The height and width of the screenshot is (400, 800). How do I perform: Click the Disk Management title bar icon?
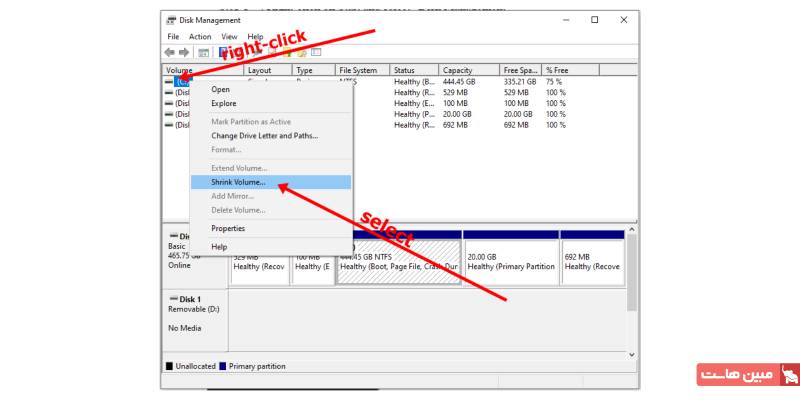coord(172,20)
